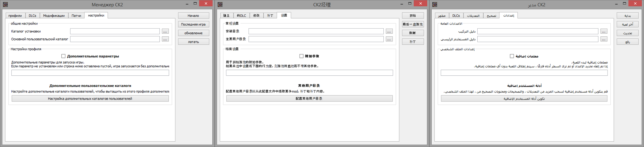This screenshot has width=644, height=147.
Task: Focus the 主要用户目录 text field
Action: point(316,39)
